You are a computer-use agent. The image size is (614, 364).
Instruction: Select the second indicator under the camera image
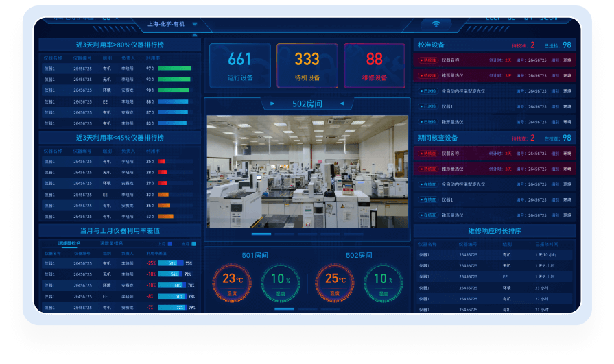coord(284,234)
